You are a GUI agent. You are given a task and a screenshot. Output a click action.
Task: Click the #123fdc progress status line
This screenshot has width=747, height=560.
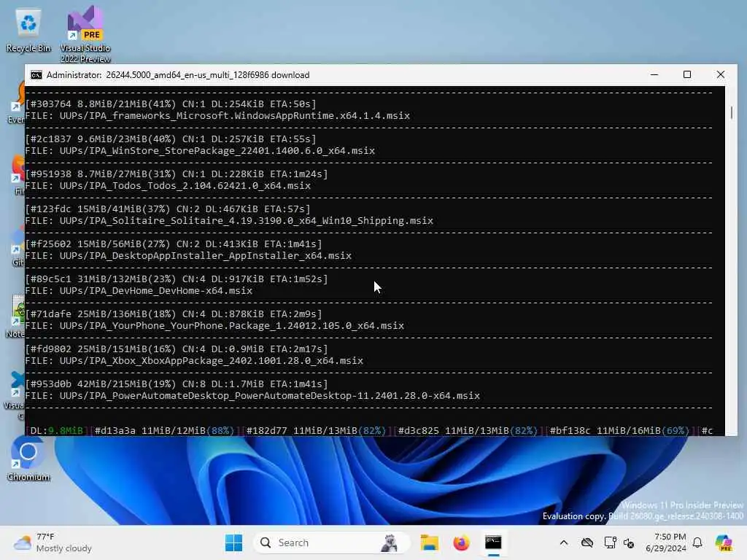168,209
